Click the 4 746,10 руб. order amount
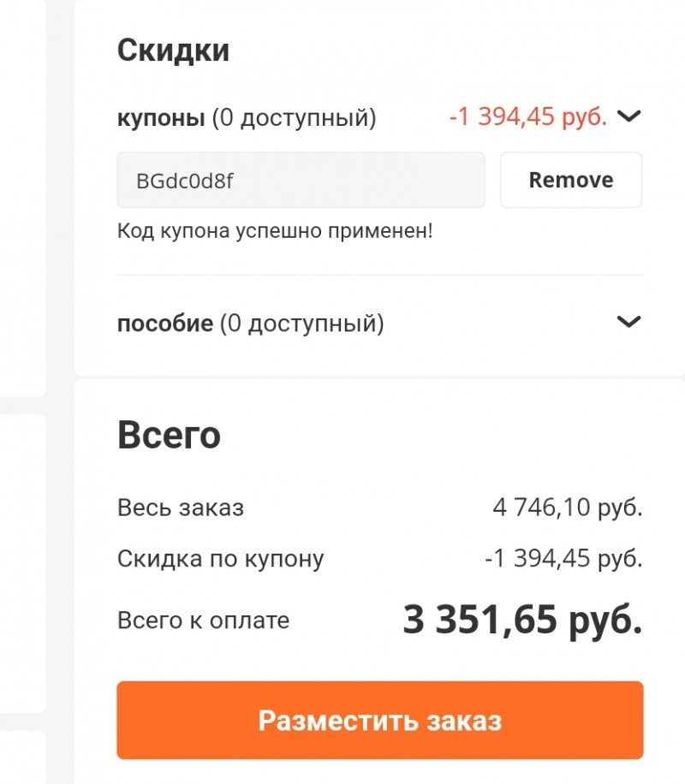The image size is (685, 784). [x=568, y=508]
